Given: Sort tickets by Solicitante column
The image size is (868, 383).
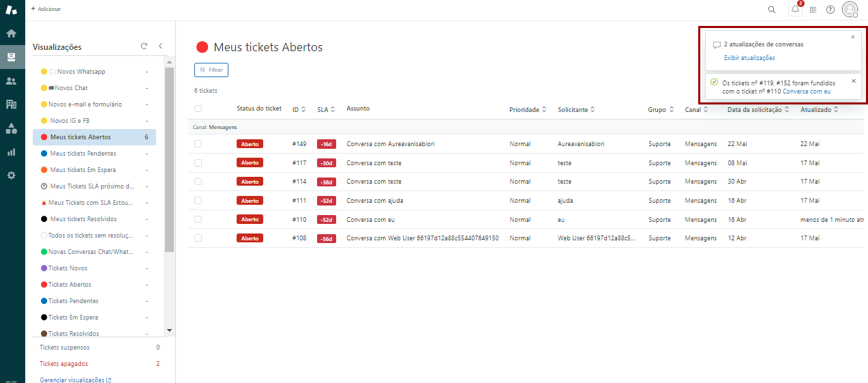Looking at the screenshot, I should coord(575,109).
